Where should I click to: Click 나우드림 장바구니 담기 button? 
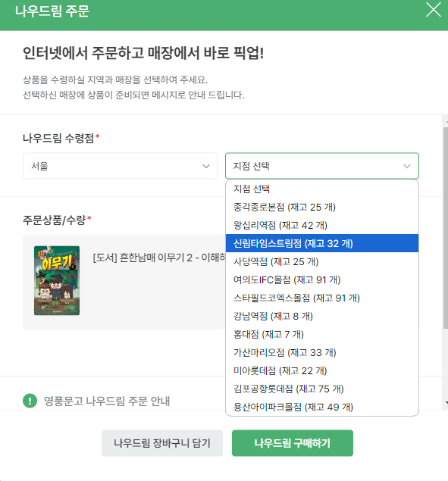click(x=162, y=443)
